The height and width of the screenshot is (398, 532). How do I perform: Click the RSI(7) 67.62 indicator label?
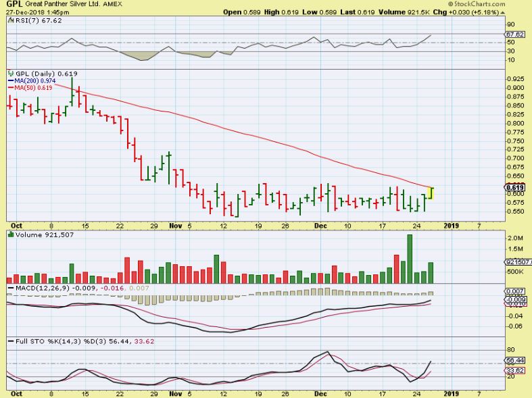(39, 20)
